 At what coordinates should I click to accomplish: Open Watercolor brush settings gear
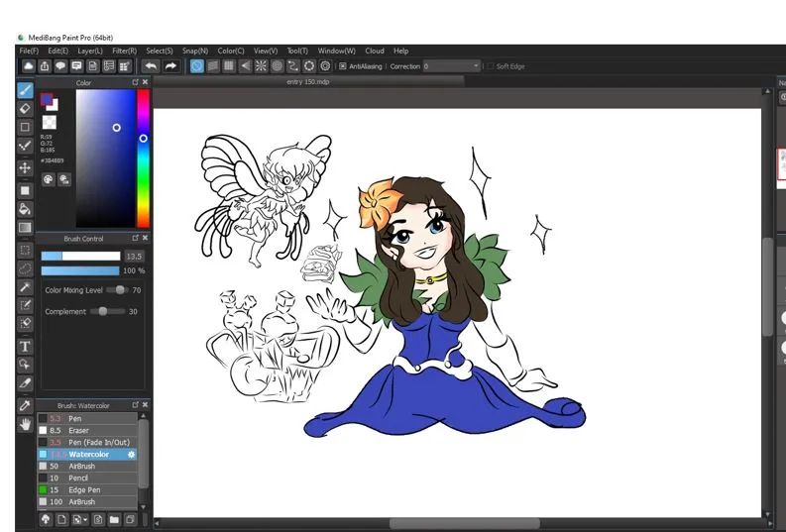click(132, 455)
